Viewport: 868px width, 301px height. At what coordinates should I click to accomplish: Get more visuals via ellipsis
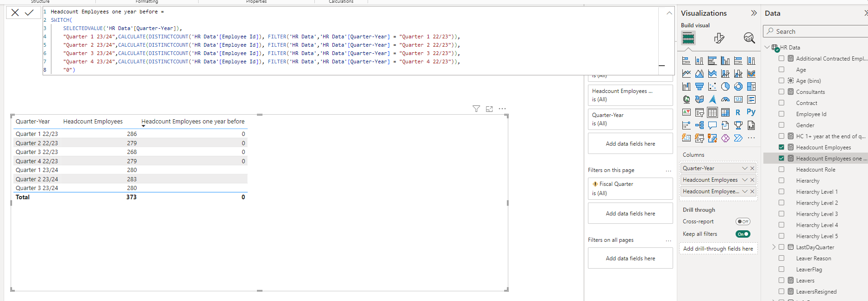click(751, 138)
